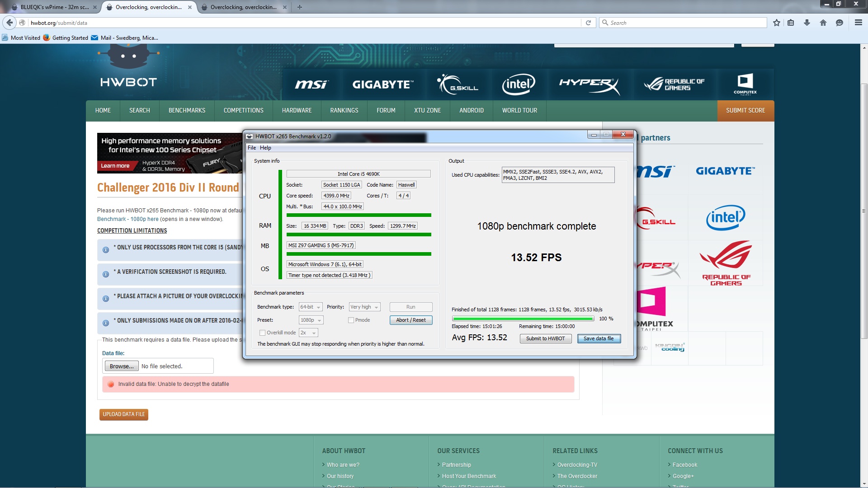
Task: Open the Who are we? footer link
Action: (x=343, y=465)
